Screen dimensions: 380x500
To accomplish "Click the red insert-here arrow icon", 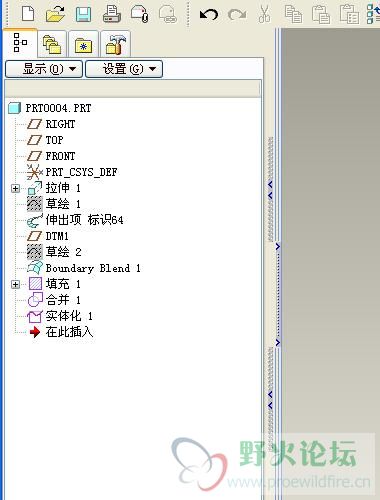I will pos(35,332).
